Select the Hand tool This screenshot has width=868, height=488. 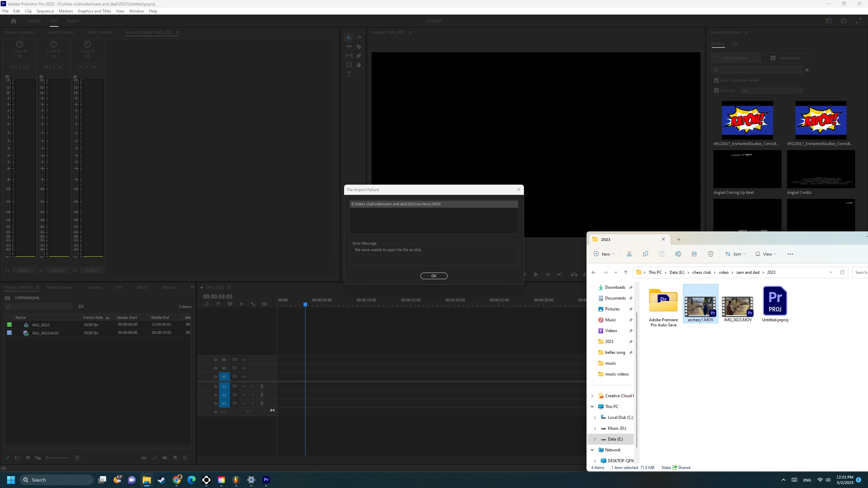pyautogui.click(x=359, y=65)
